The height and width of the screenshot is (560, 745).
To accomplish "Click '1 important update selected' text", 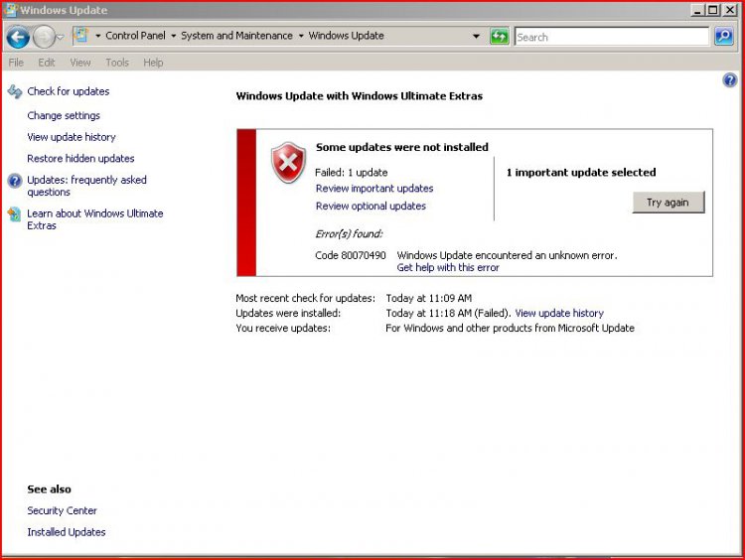I will pyautogui.click(x=581, y=173).
